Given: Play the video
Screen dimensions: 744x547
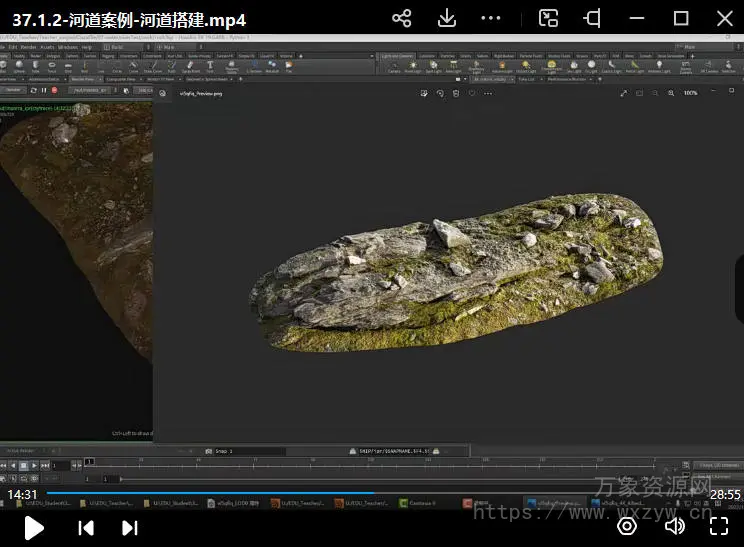Looking at the screenshot, I should click(x=33, y=527).
